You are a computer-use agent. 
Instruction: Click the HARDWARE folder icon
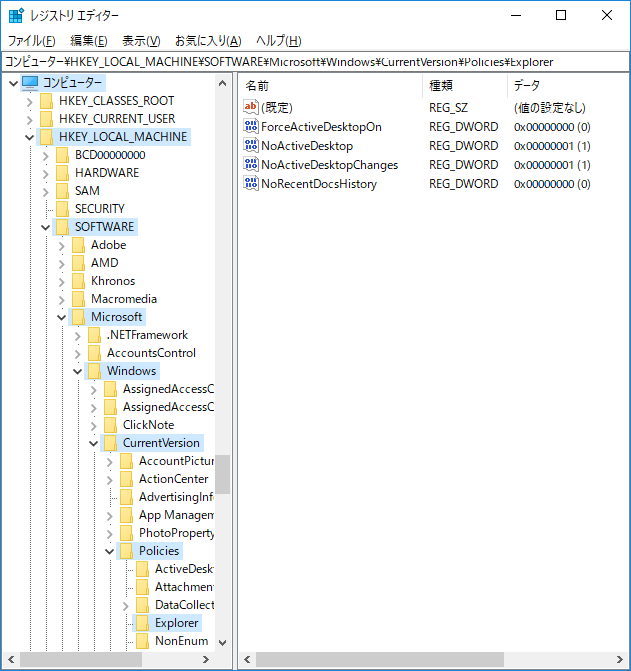coord(62,173)
